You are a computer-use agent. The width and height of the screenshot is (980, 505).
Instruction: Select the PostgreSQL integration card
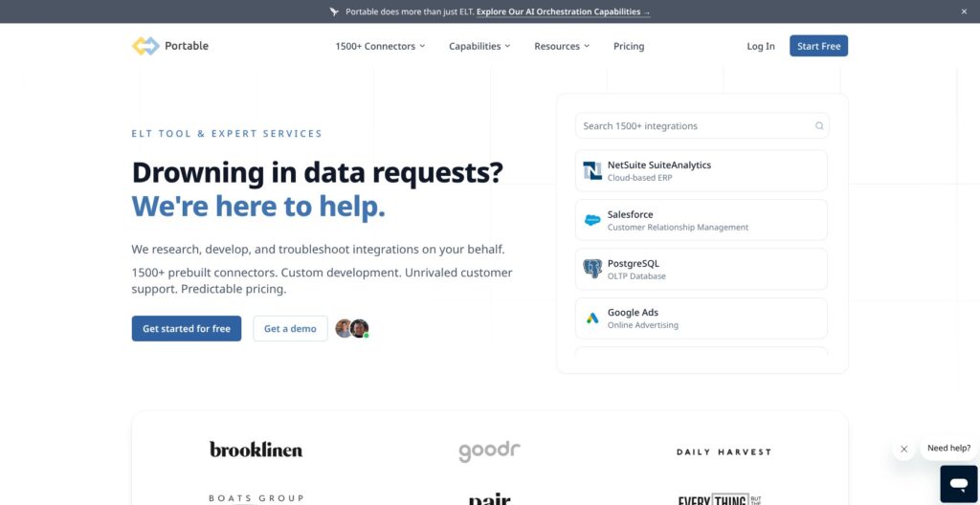[x=702, y=269]
